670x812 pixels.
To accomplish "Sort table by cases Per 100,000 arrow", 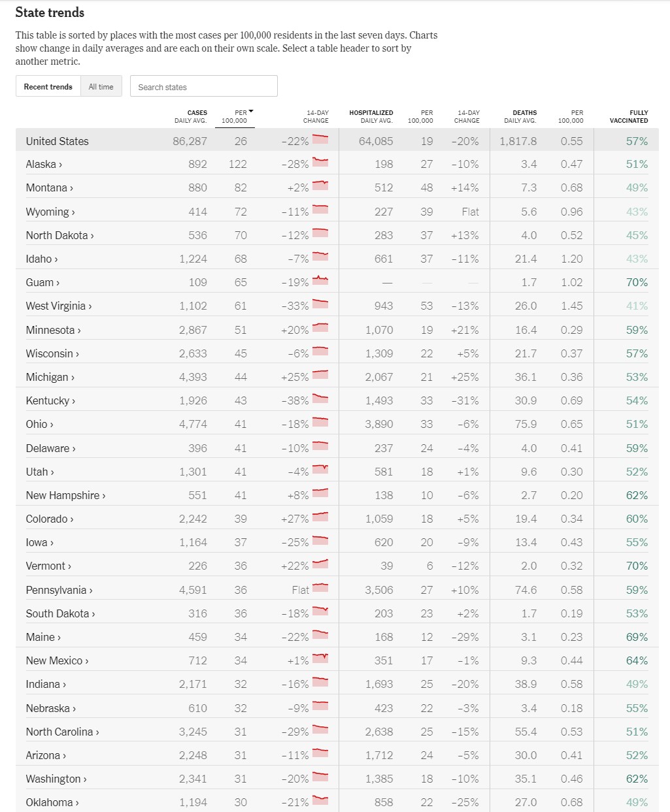I will (251, 112).
